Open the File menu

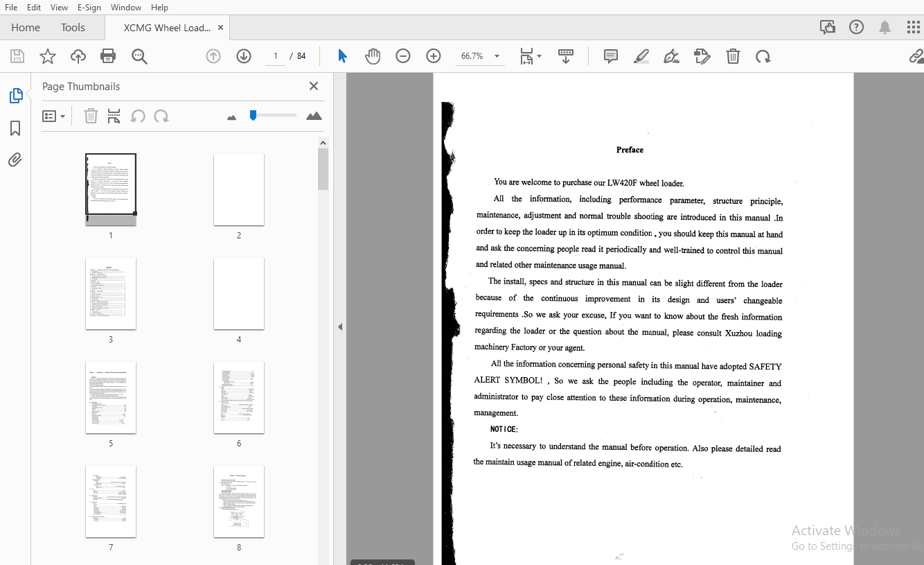(x=11, y=7)
